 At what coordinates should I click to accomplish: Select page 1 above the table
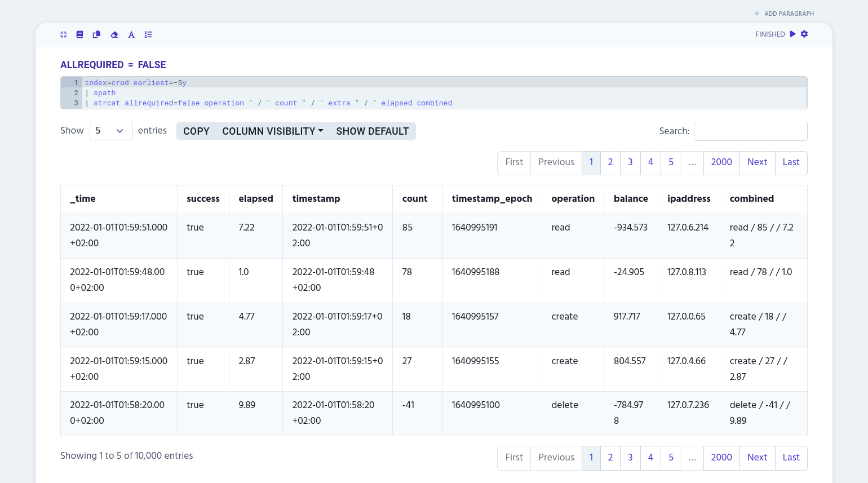[591, 163]
